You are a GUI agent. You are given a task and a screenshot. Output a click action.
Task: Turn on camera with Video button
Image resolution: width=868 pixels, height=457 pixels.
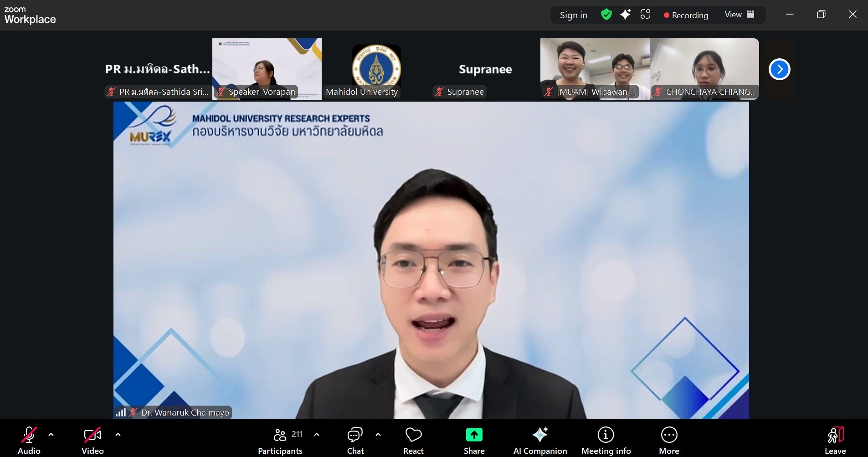pyautogui.click(x=92, y=441)
